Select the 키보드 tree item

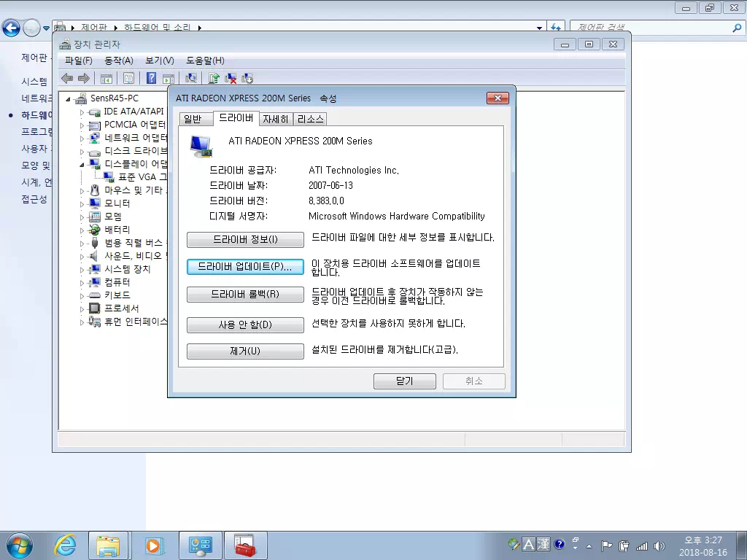pyautogui.click(x=117, y=295)
